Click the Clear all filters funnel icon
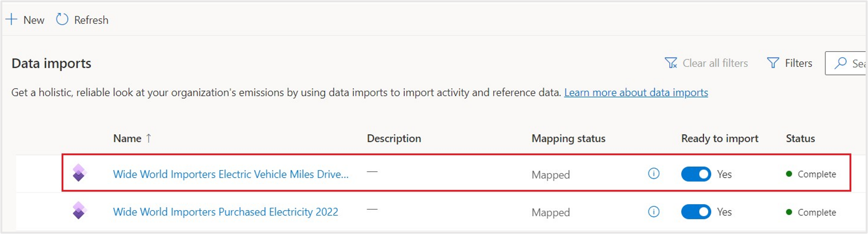This screenshot has width=868, height=234. (x=670, y=63)
